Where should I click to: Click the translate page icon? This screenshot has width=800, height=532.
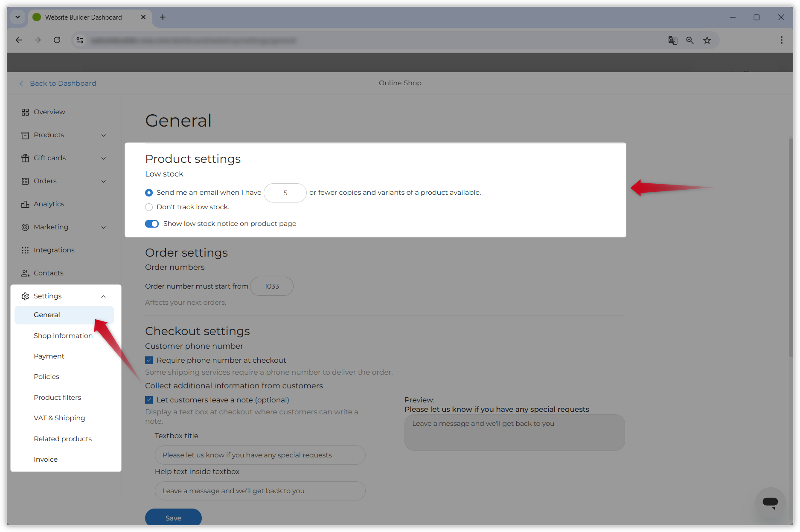tap(672, 40)
